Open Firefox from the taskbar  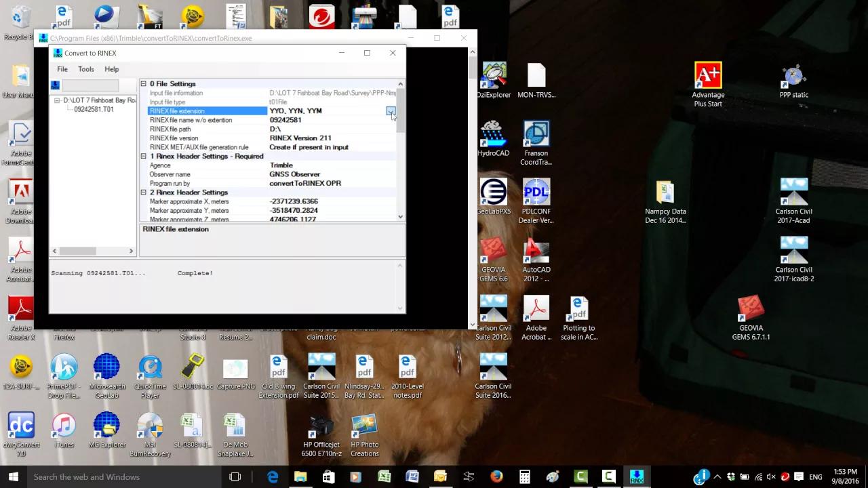(496, 477)
